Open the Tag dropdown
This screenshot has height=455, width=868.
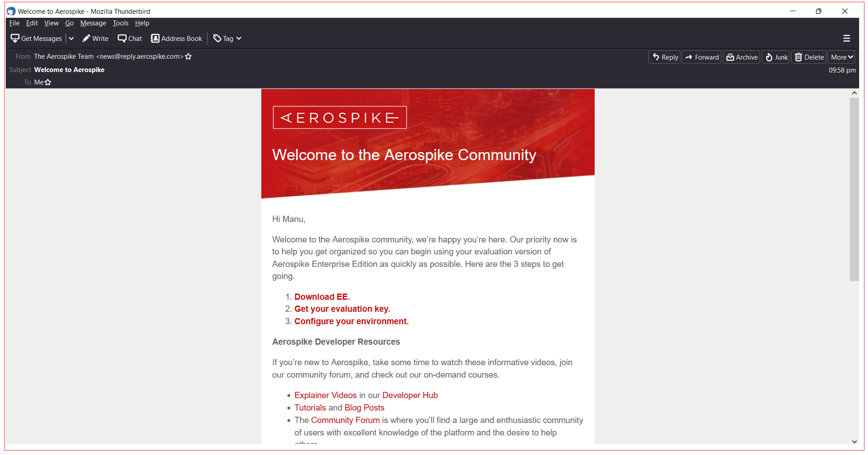tap(228, 39)
